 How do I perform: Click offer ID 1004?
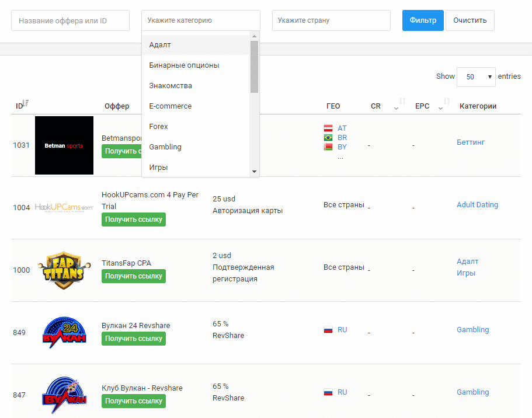[x=22, y=208]
